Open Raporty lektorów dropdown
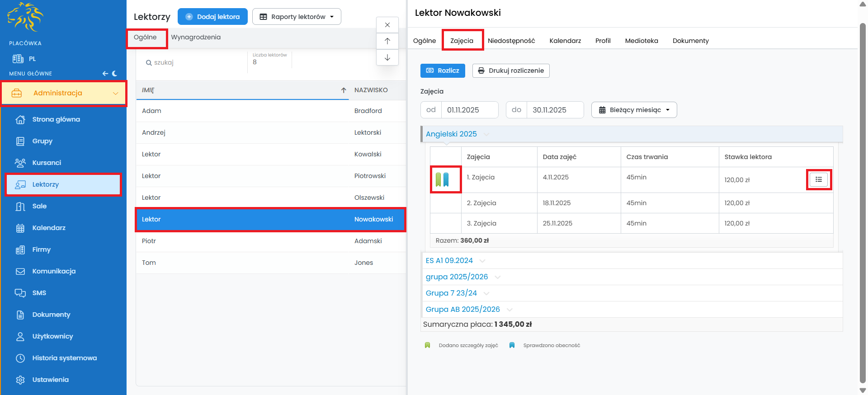The height and width of the screenshot is (395, 868). tap(297, 17)
